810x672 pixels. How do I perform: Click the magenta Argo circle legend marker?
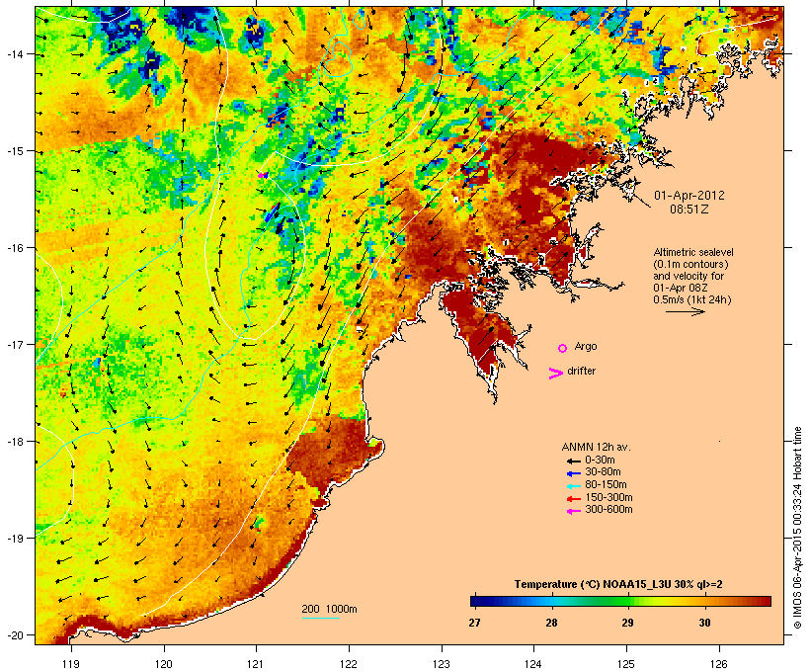pos(563,348)
